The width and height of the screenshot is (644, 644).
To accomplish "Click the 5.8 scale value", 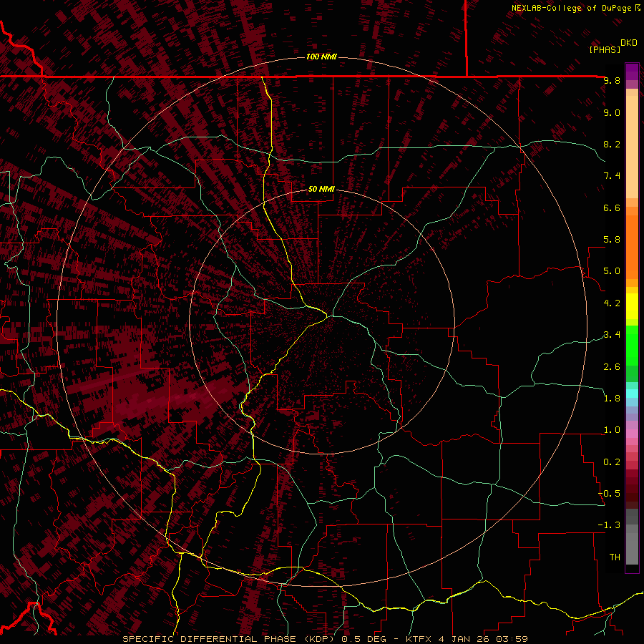I will point(612,240).
